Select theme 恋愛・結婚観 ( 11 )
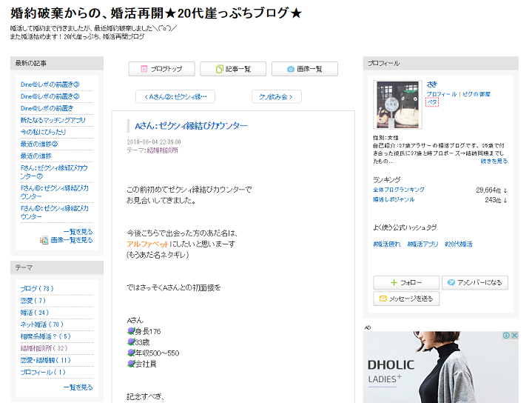 click(x=45, y=360)
